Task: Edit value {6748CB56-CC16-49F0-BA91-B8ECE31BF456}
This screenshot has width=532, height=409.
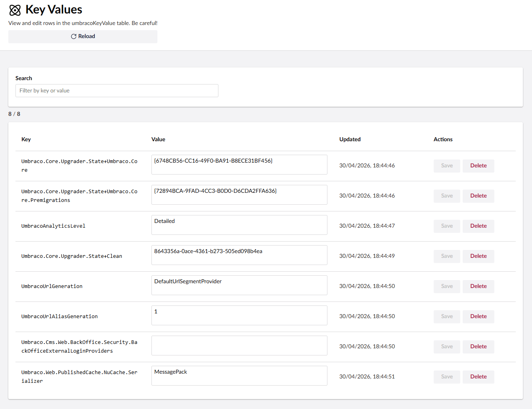Action: (x=239, y=165)
